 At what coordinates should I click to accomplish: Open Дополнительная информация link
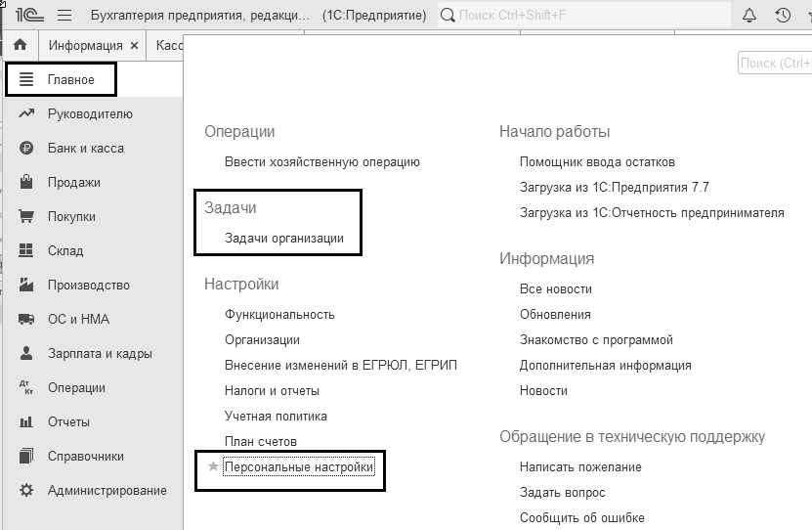pyautogui.click(x=606, y=366)
